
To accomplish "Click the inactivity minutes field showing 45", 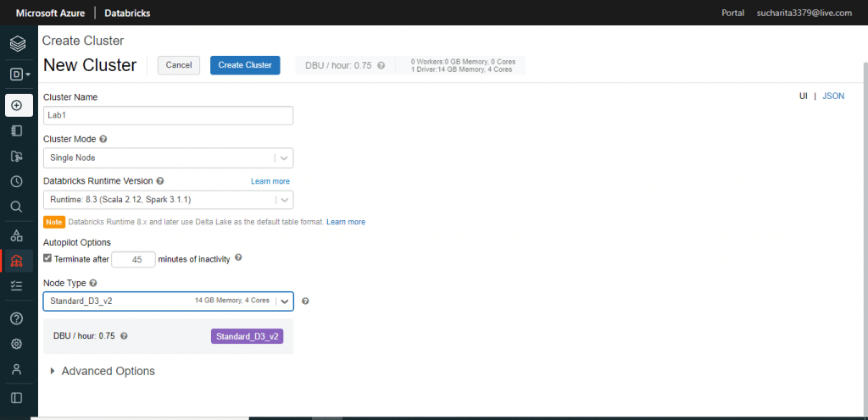I will (x=133, y=259).
